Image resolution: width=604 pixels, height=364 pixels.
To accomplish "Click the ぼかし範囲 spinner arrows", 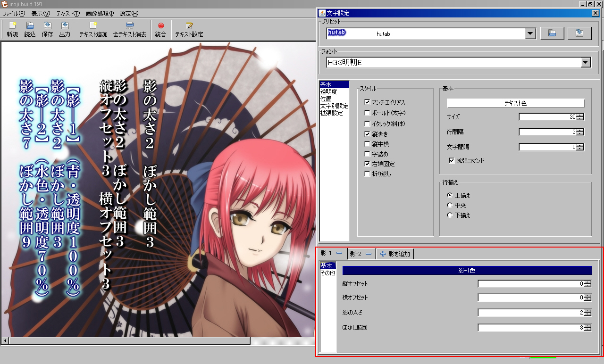I will point(587,328).
